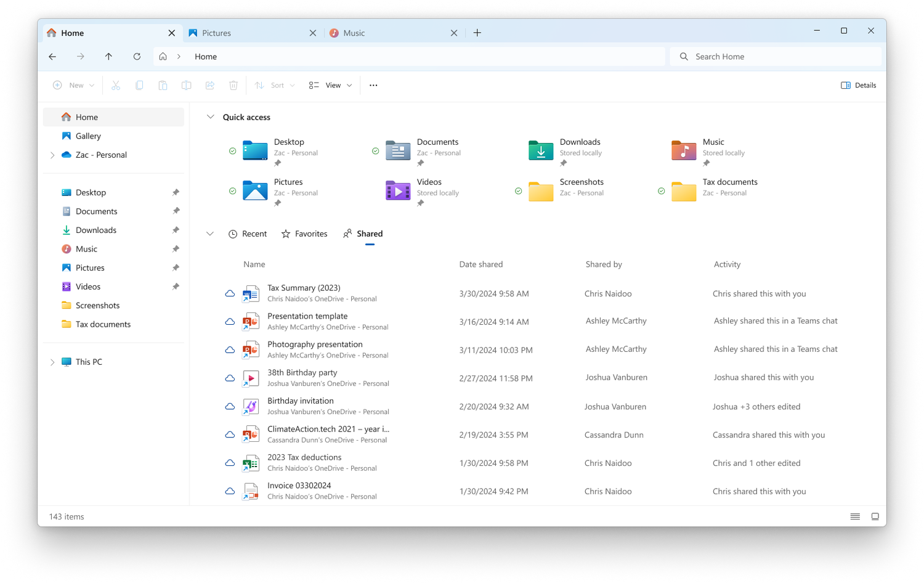Viewport: 924px width, 583px height.
Task: Click the Share icon in toolbar
Action: pyautogui.click(x=210, y=85)
